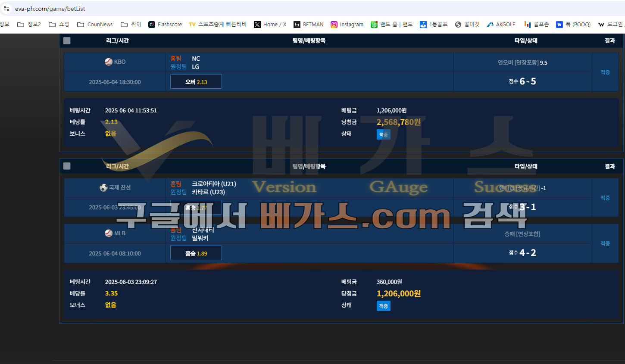Viewport: 625px width, 364px height.
Task: Click the 팀명/베팅항목 column header of first slip
Action: pos(309,40)
